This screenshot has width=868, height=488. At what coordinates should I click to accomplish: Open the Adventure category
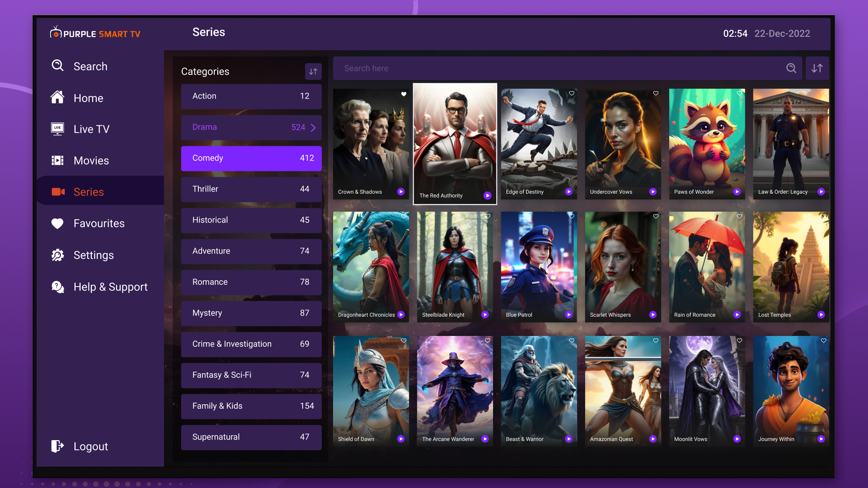tap(251, 251)
